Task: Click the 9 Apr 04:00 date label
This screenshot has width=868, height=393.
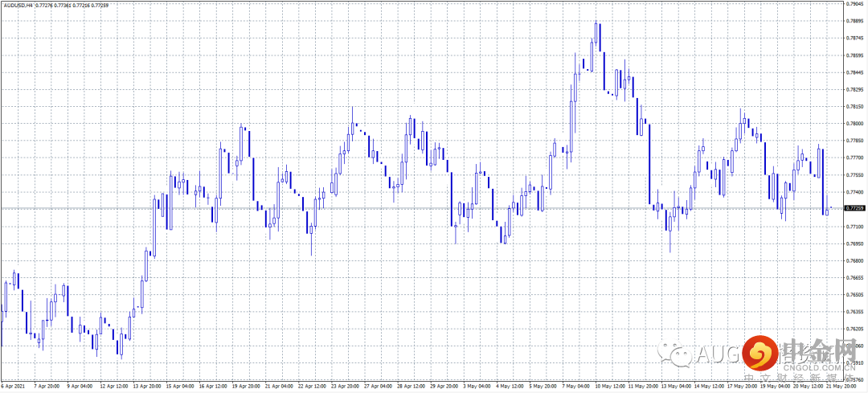Action: click(x=79, y=385)
